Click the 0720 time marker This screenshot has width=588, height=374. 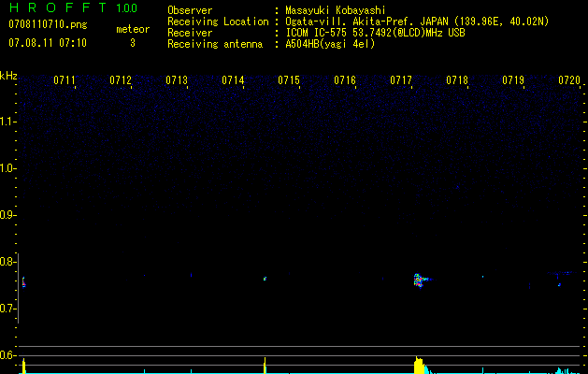[x=569, y=79]
